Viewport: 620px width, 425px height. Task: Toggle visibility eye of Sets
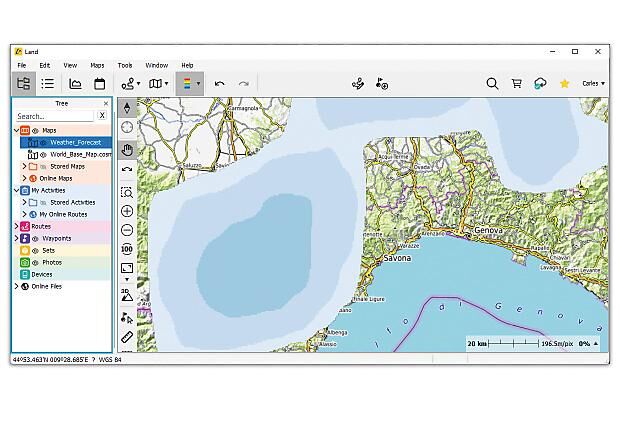click(36, 251)
